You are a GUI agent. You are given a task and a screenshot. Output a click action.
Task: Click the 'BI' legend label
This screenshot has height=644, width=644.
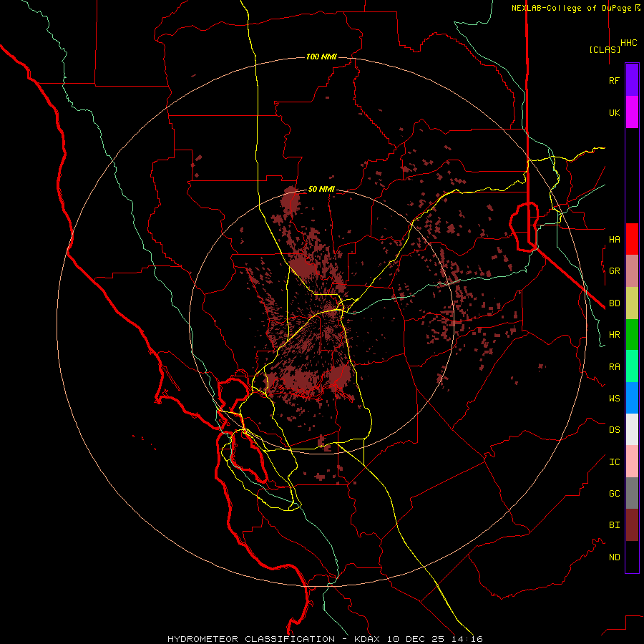coord(614,525)
